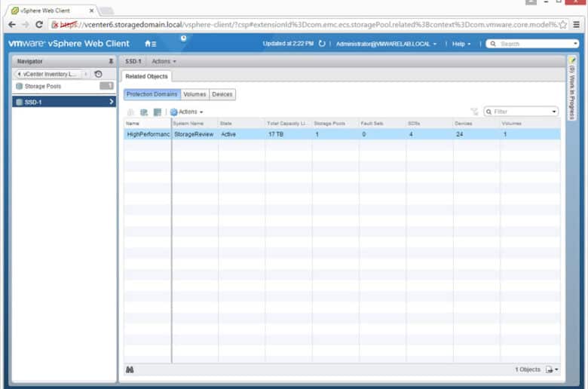Click the first grayed-out toolbar icon above the table
Image resolution: width=588 pixels, height=389 pixels.
coord(130,112)
